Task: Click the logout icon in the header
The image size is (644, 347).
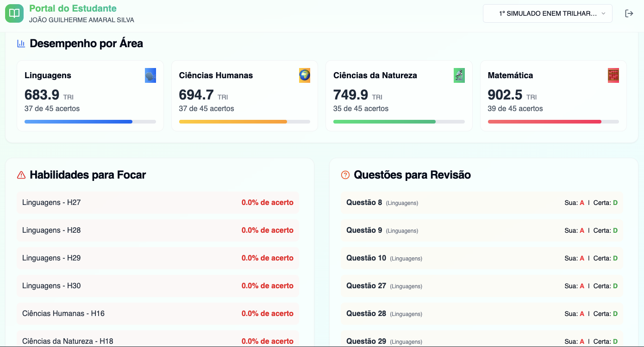Action: 629,13
